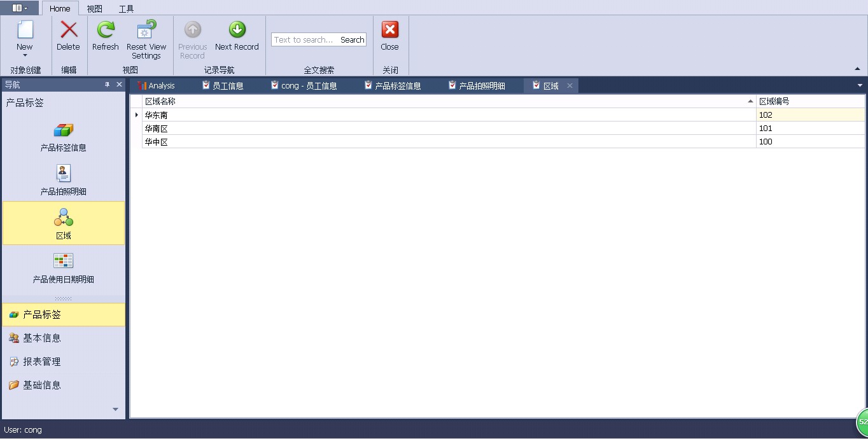Switch to the 视图 ribbon tab
868x439 pixels.
94,9
